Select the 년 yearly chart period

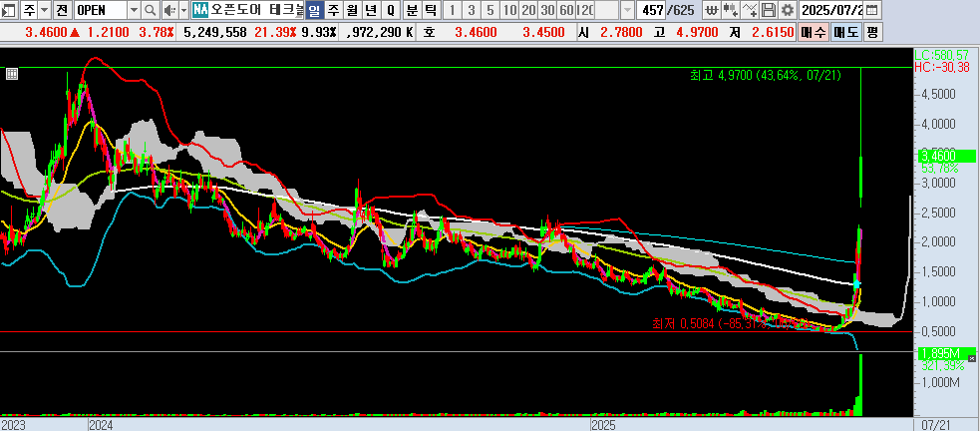click(371, 10)
